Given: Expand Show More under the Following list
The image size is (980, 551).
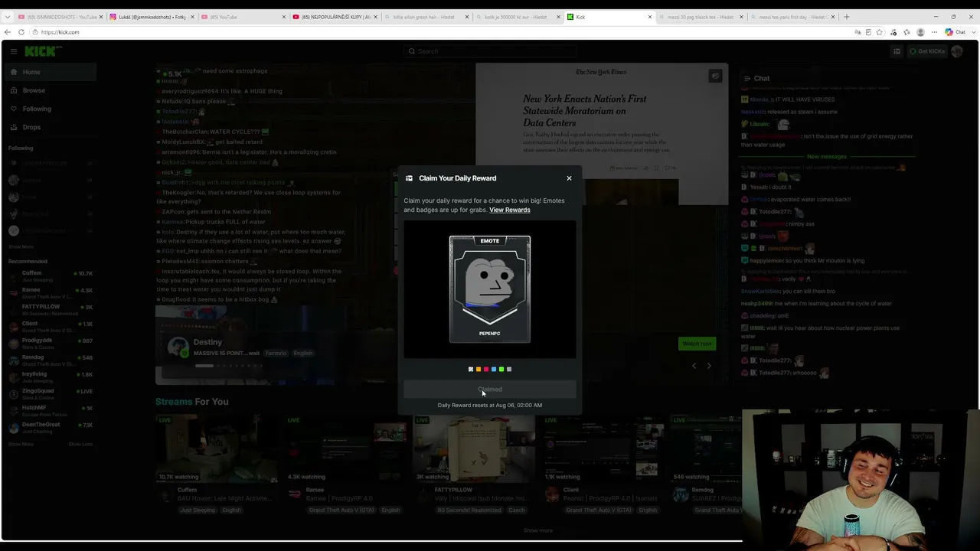Looking at the screenshot, I should (x=21, y=246).
